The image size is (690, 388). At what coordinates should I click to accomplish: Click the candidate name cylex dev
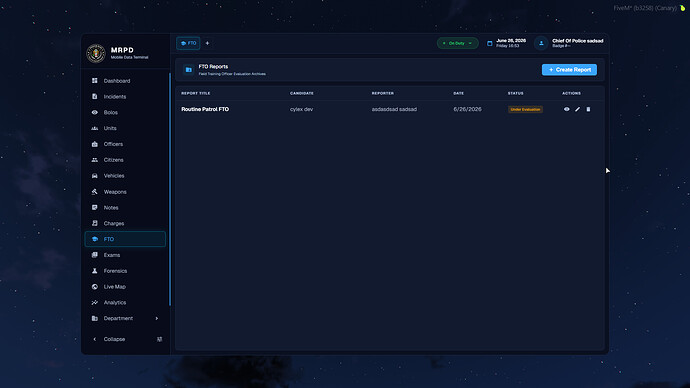(x=301, y=109)
